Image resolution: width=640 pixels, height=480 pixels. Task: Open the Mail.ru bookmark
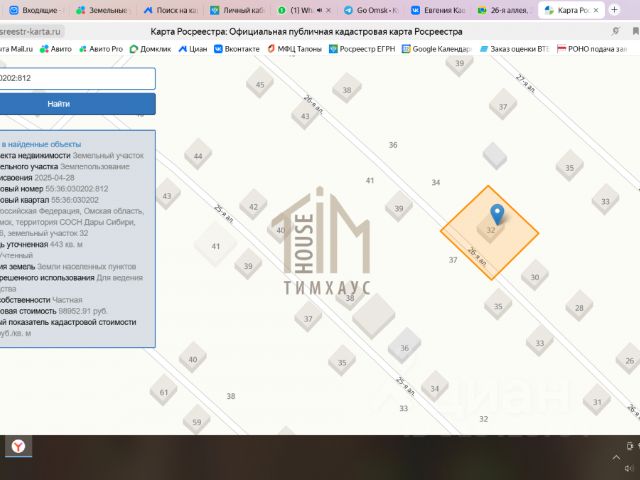click(x=16, y=49)
